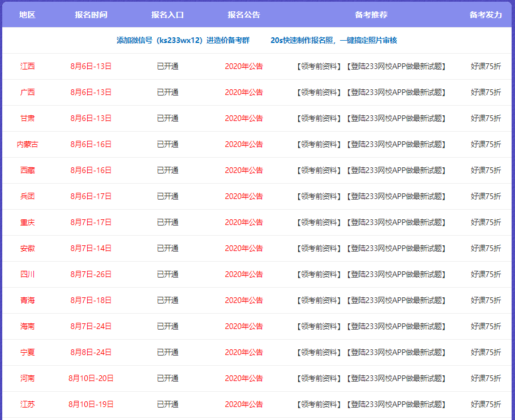
Task: Click 好课75折 in the 重庆 row
Action: coord(486,222)
